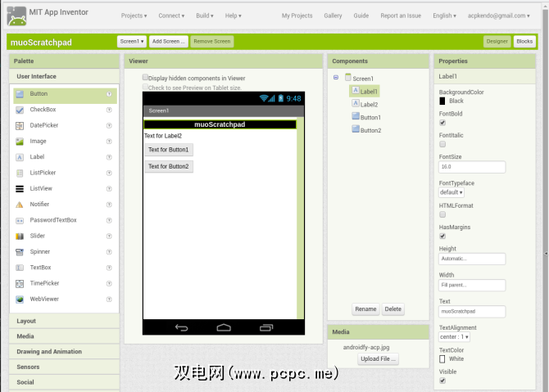Viewport: 549px width, 392px height.
Task: Select the ListView palette icon
Action: click(20, 188)
